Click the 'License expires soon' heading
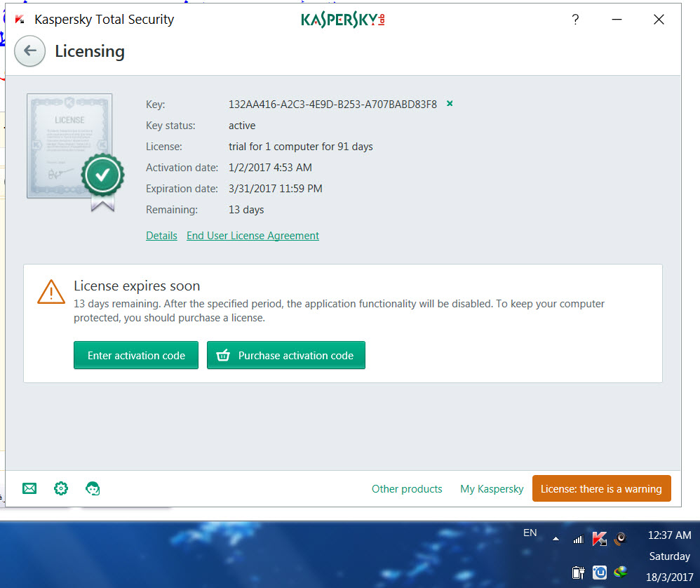 pyautogui.click(x=137, y=286)
